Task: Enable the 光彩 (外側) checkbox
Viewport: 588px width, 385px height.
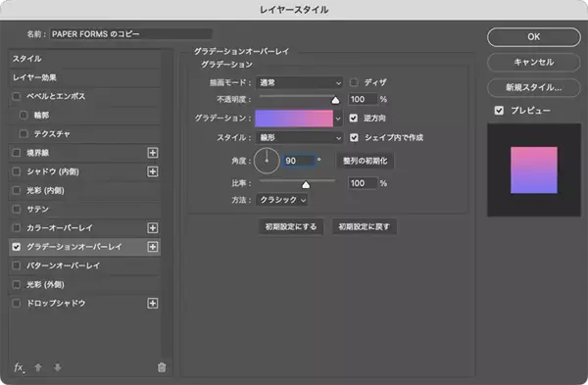Action: pos(17,284)
